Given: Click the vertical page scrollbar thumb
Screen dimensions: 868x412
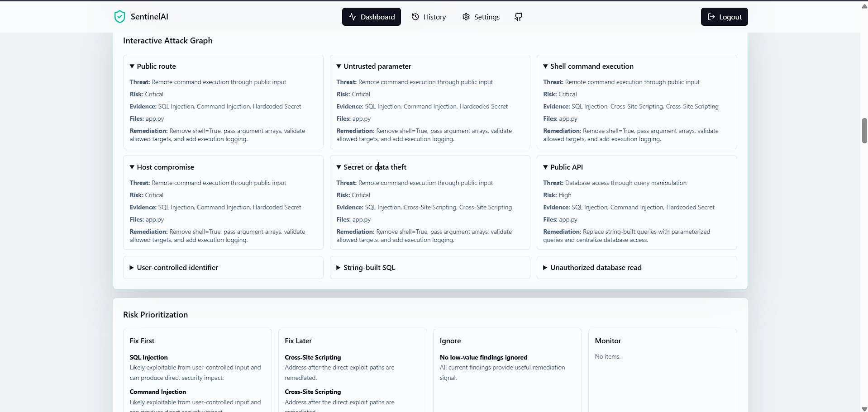Looking at the screenshot, I should pos(864,131).
